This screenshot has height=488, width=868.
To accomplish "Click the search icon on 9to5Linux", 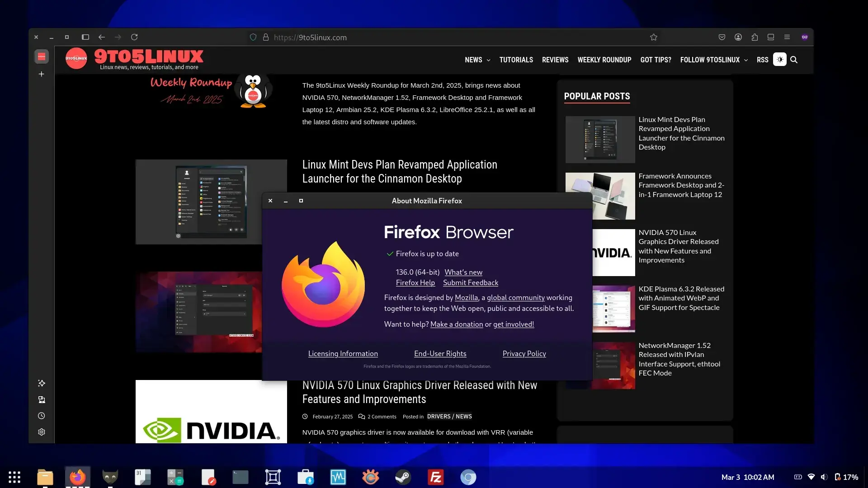I will 794,60.
